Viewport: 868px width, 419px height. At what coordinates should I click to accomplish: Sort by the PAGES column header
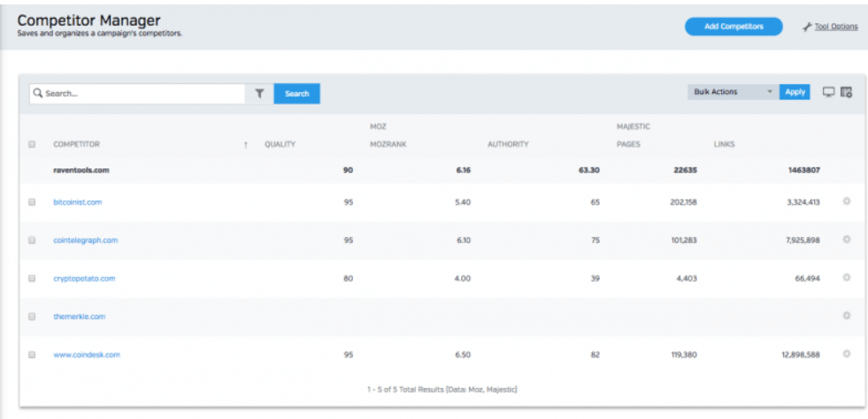tap(628, 144)
